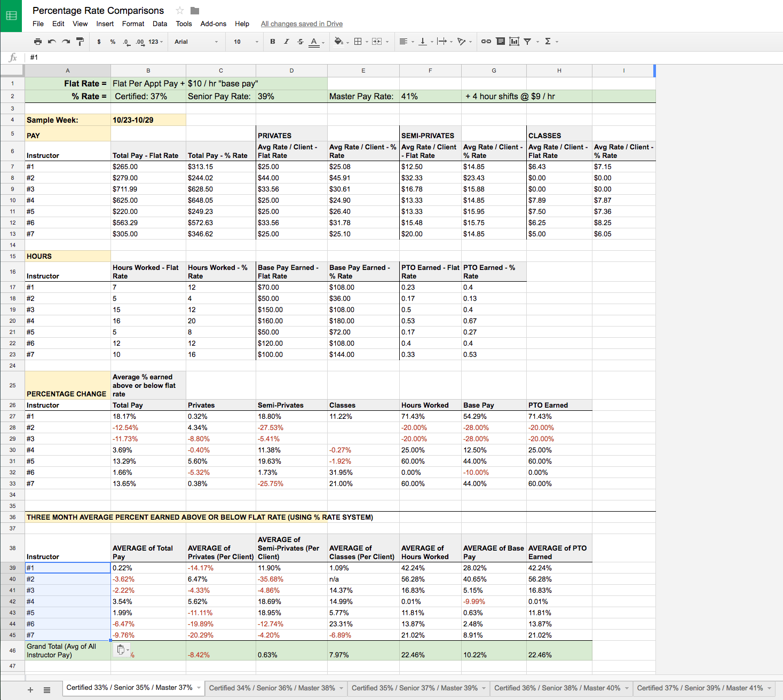
Task: Insert a chart
Action: (x=515, y=42)
